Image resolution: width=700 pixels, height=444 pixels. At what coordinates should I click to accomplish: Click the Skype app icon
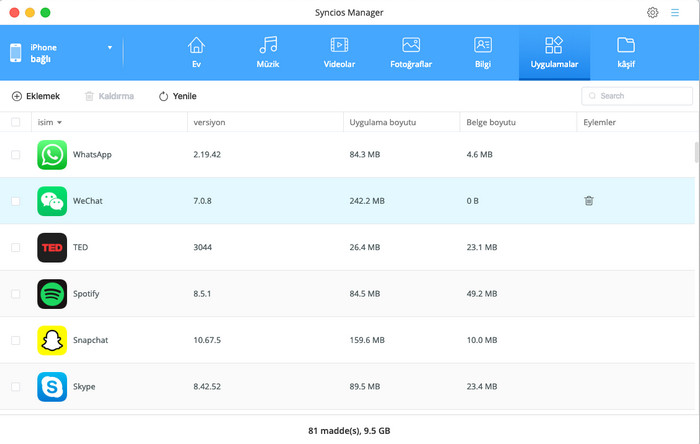(x=52, y=386)
